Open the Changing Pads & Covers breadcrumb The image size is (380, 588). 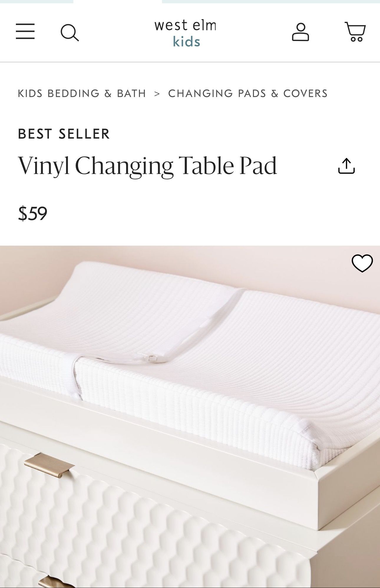tap(248, 93)
